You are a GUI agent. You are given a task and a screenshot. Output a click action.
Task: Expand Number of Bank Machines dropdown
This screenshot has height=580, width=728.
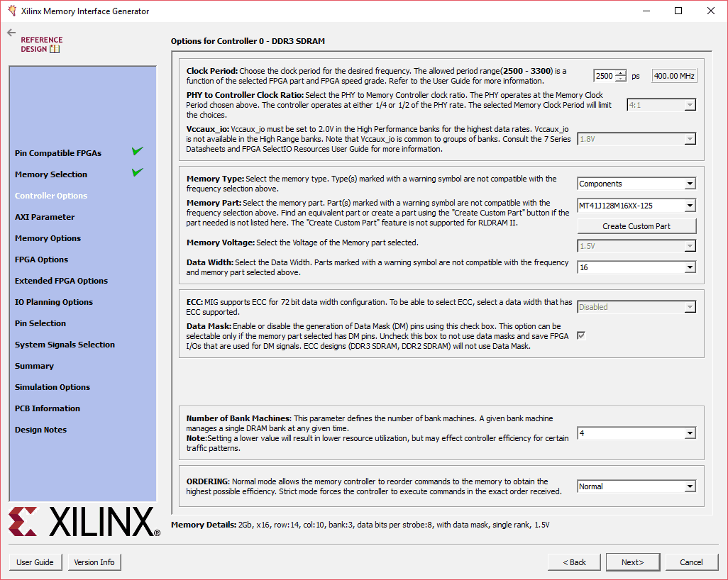pyautogui.click(x=690, y=433)
